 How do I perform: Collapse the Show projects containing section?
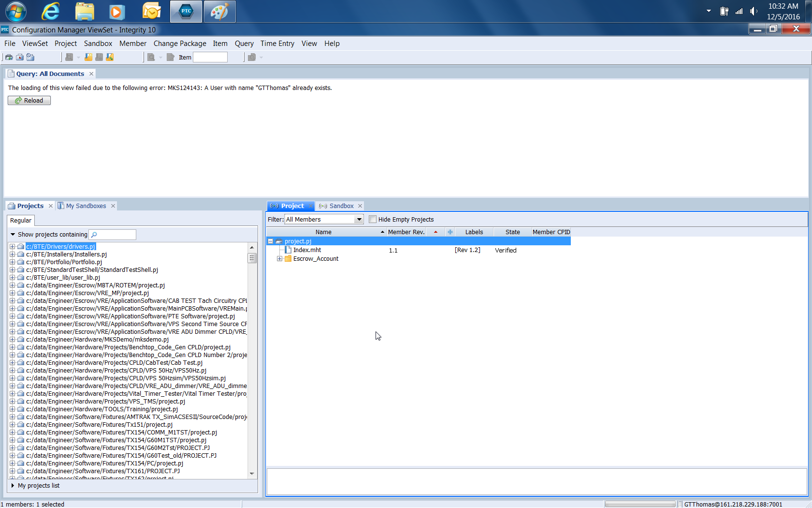pyautogui.click(x=13, y=234)
